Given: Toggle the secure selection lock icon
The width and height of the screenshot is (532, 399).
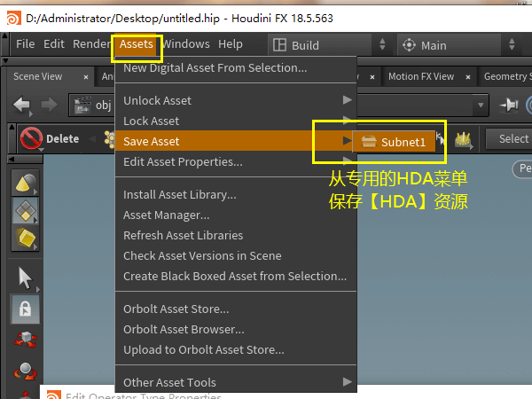Looking at the screenshot, I should [x=26, y=309].
